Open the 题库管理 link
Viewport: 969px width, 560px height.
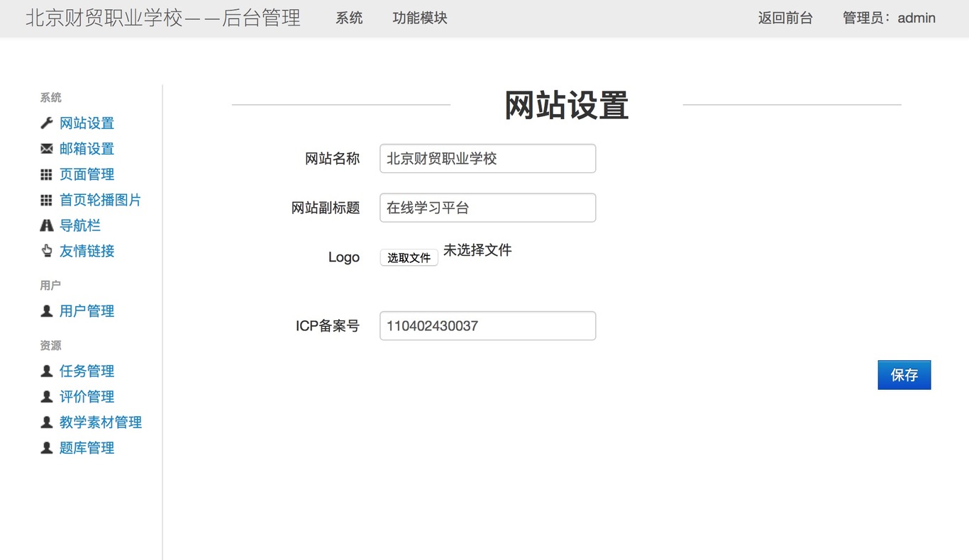point(87,448)
